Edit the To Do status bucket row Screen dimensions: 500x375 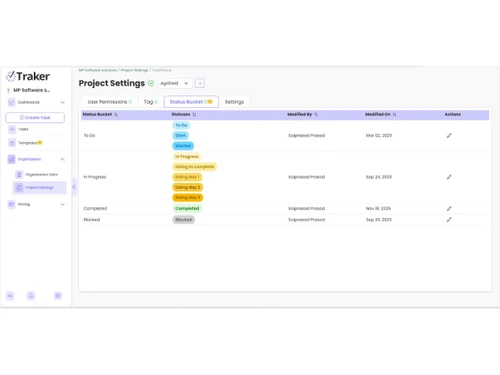tap(449, 136)
